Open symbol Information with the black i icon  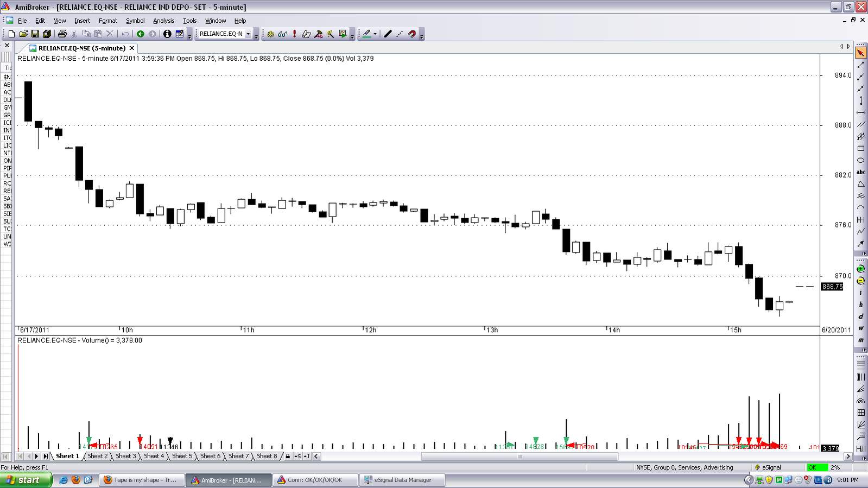coord(167,34)
